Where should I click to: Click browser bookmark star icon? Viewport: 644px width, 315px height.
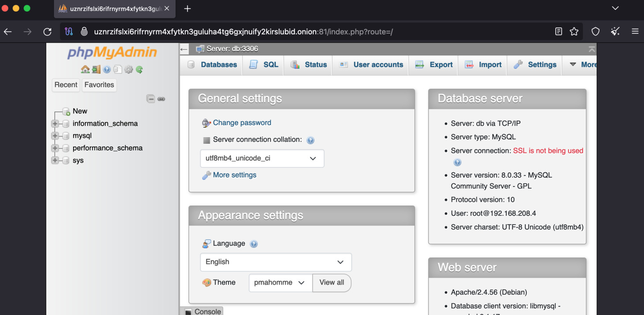click(x=574, y=32)
